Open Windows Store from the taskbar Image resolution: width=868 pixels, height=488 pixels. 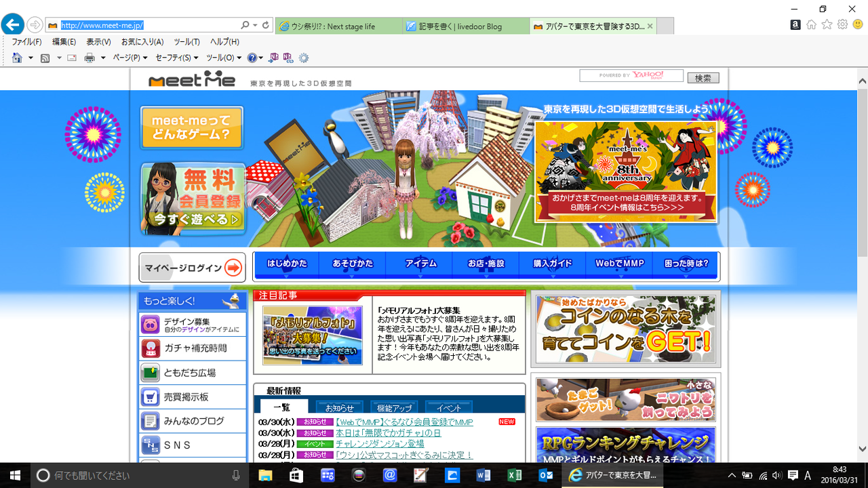point(296,476)
